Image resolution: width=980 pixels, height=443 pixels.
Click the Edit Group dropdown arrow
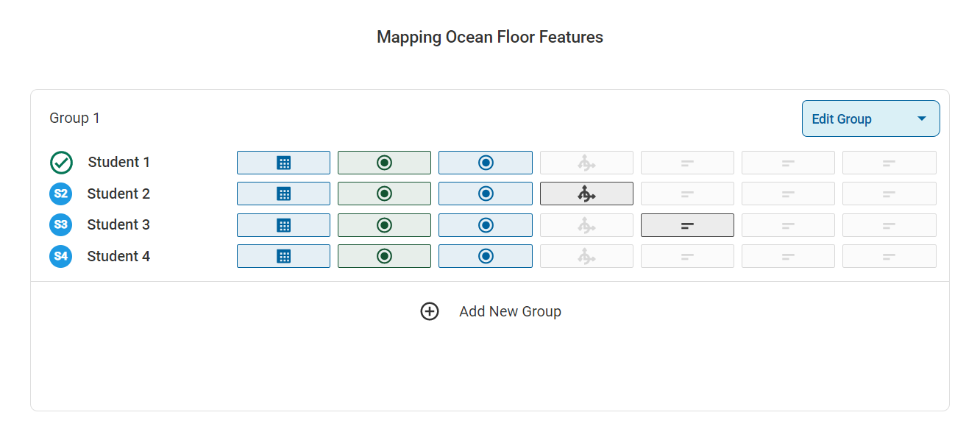(x=921, y=118)
